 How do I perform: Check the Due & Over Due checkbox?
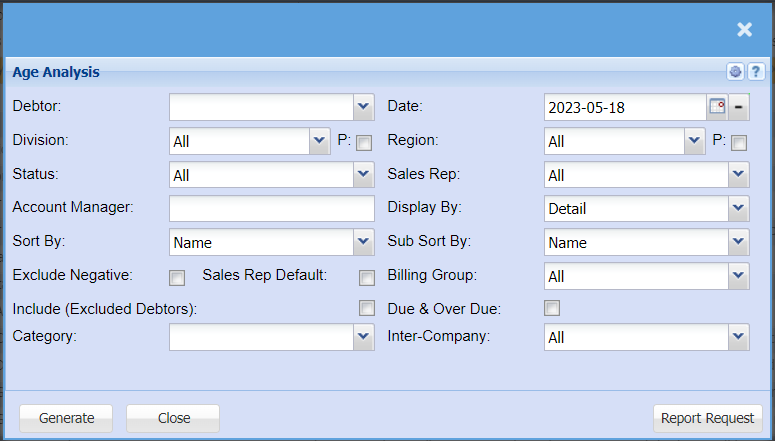(x=552, y=308)
